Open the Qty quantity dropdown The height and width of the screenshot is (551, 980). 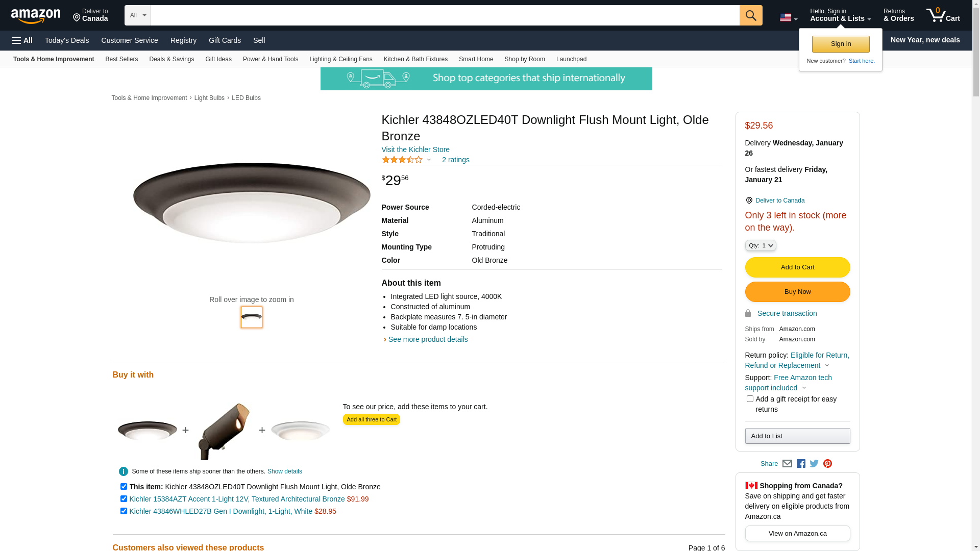(x=761, y=245)
